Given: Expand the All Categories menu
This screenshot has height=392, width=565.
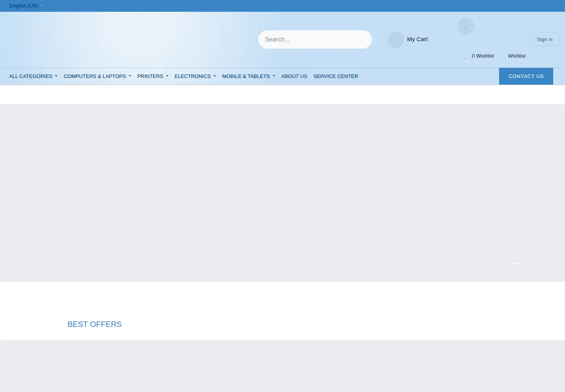Looking at the screenshot, I should (x=33, y=76).
